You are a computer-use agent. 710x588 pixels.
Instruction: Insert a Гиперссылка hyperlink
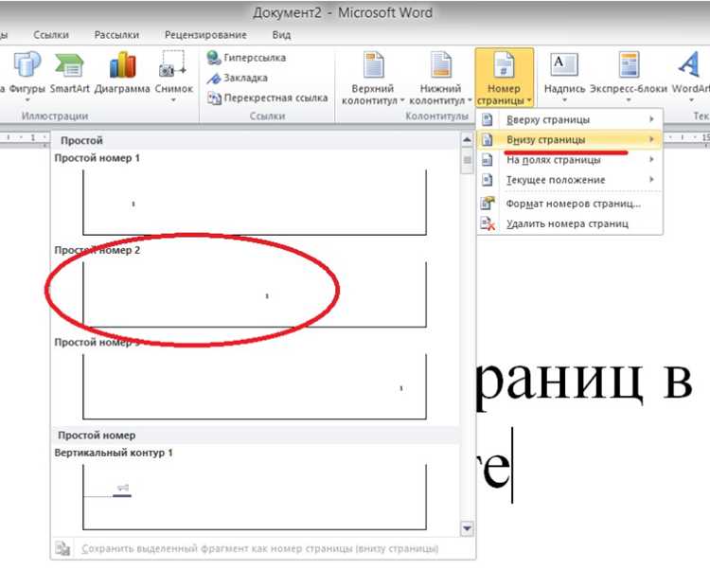246,58
